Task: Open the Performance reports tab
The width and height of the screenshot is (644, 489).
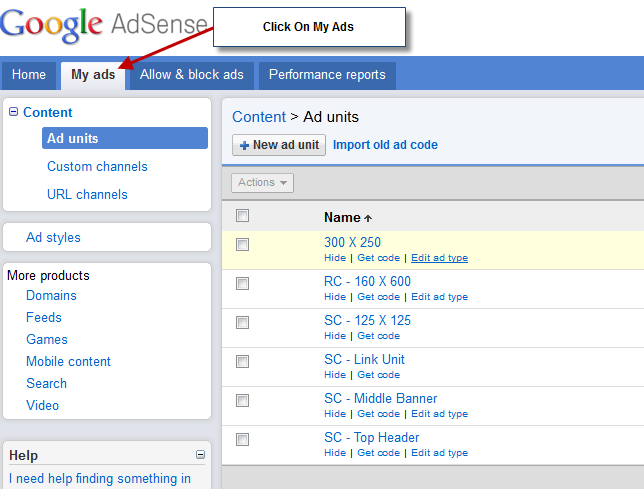Action: 327,76
